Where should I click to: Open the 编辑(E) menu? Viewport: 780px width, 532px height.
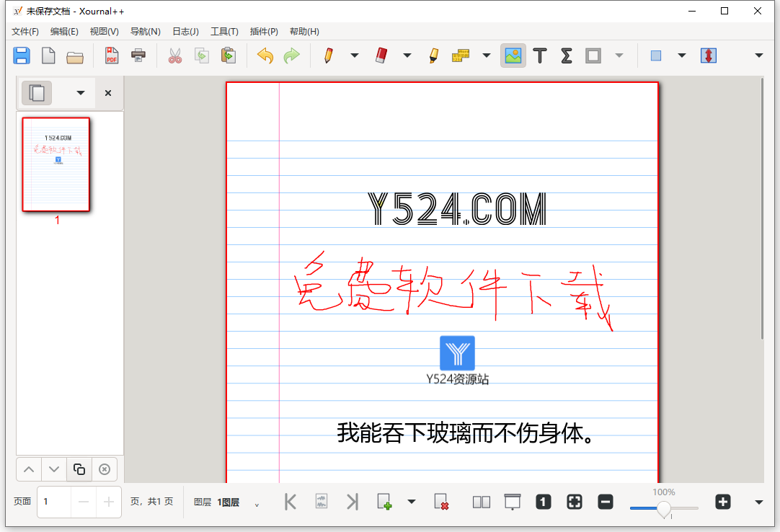[64, 31]
